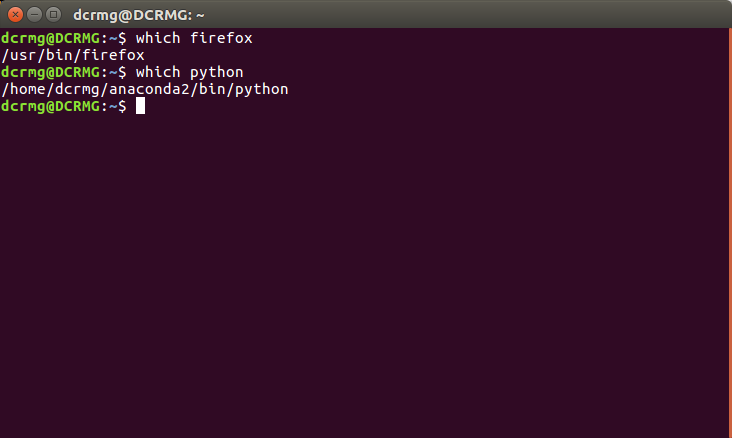Click the trailing python in the path output
Viewport: 732px width, 438px height.
(263, 89)
